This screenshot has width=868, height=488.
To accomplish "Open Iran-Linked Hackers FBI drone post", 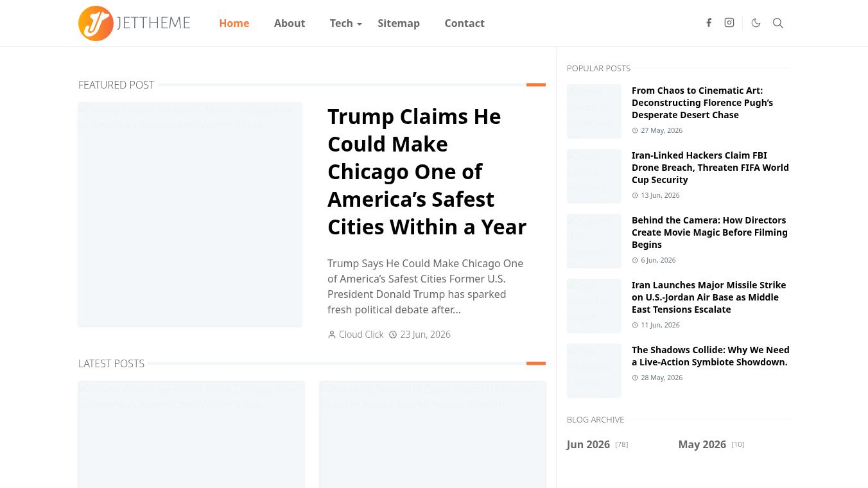I will tap(710, 168).
